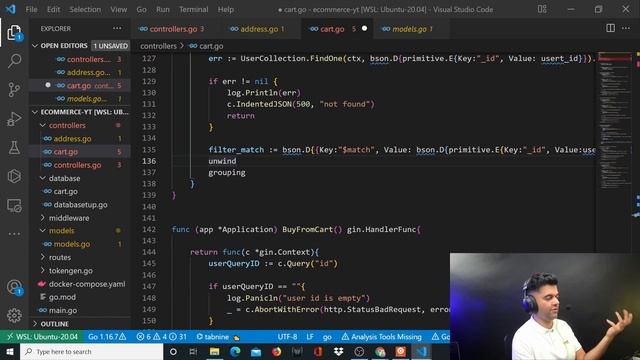Open the Edit menu

[53, 9]
